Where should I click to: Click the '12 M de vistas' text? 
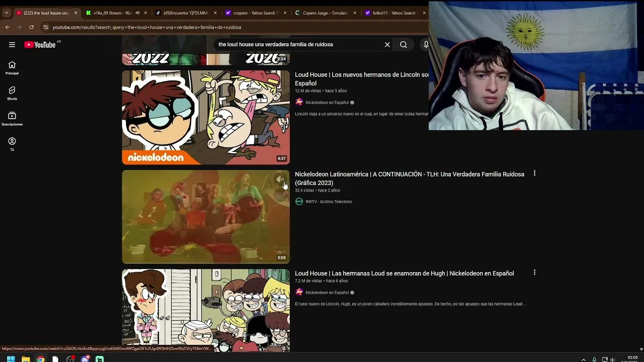pyautogui.click(x=308, y=91)
